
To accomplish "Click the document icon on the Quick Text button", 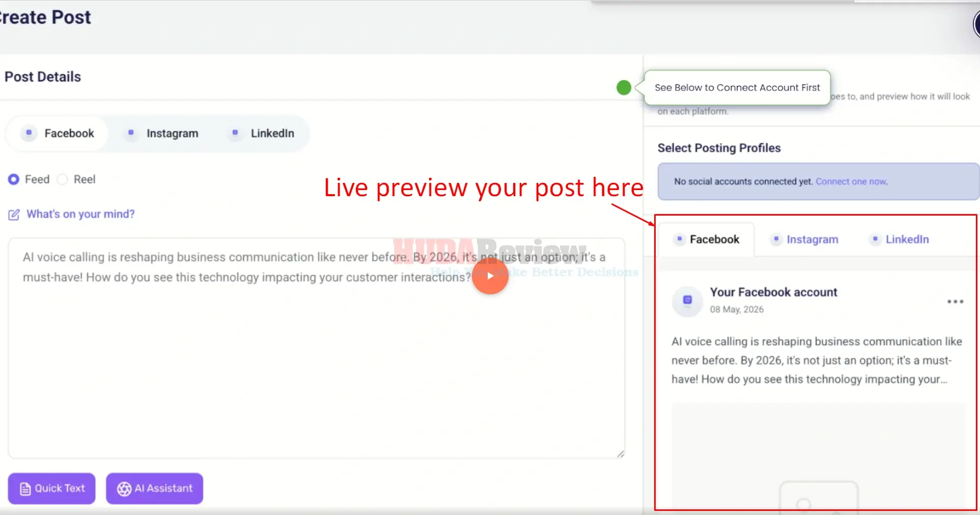I will pyautogui.click(x=25, y=489).
